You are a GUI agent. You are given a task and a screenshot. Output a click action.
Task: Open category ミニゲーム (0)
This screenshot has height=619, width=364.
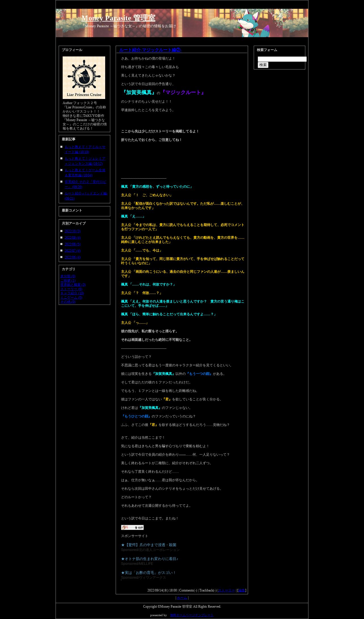pyautogui.click(x=71, y=297)
